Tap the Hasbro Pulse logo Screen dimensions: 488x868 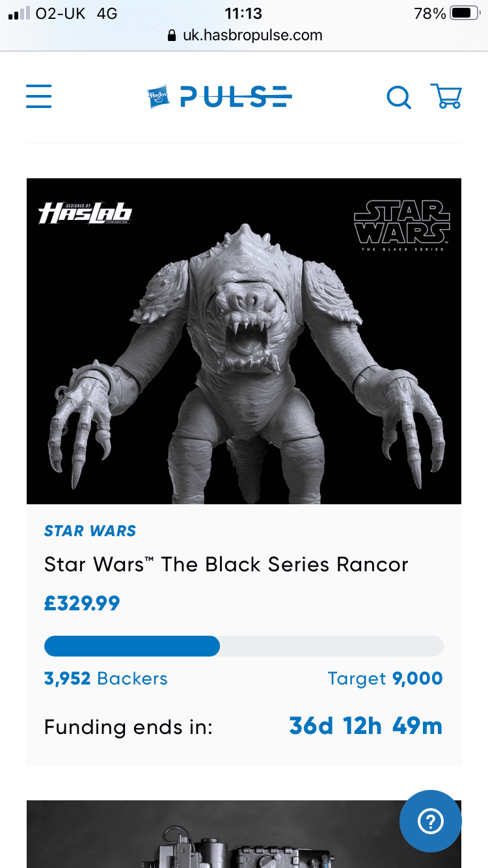pyautogui.click(x=219, y=97)
